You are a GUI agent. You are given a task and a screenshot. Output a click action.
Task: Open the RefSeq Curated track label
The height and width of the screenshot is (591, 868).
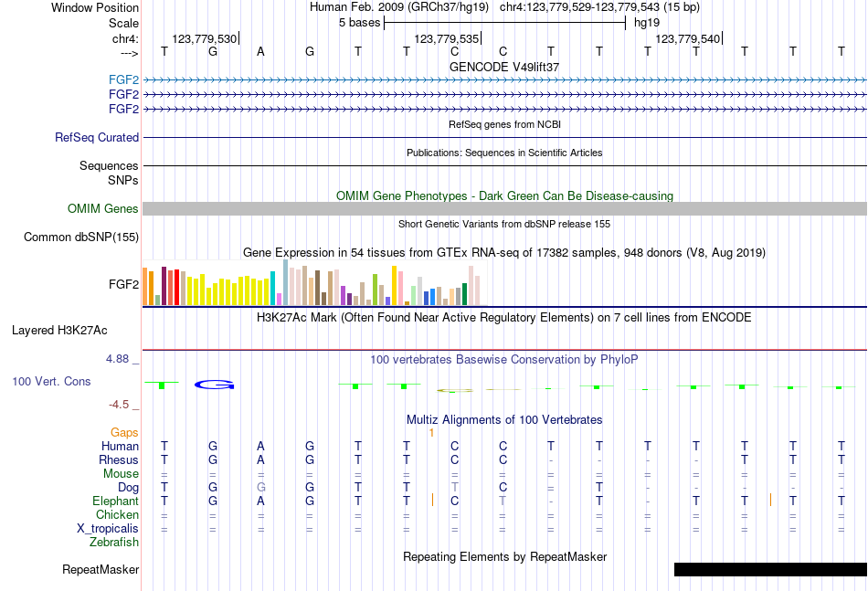pos(96,137)
